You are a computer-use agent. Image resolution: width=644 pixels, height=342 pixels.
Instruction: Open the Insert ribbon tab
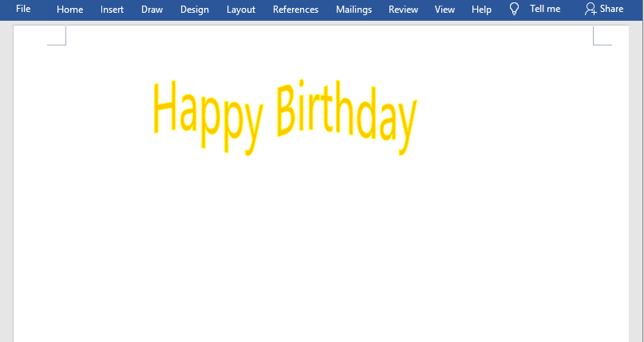point(113,9)
